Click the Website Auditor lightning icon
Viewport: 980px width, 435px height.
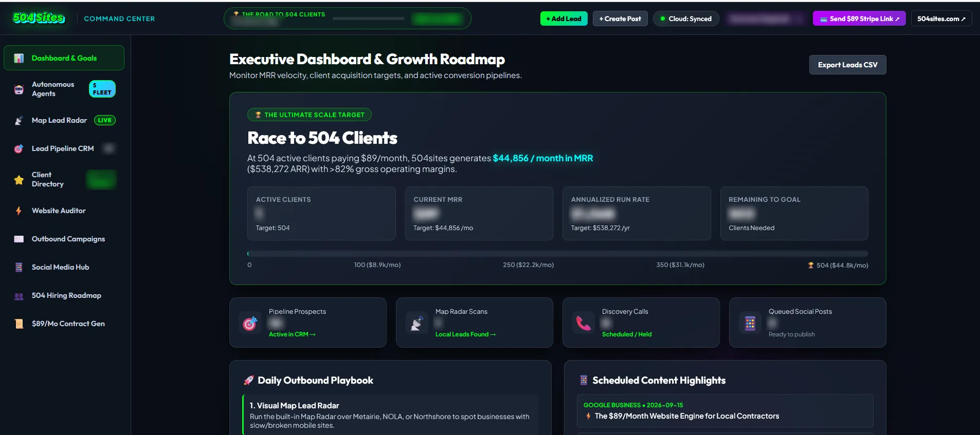pyautogui.click(x=19, y=211)
